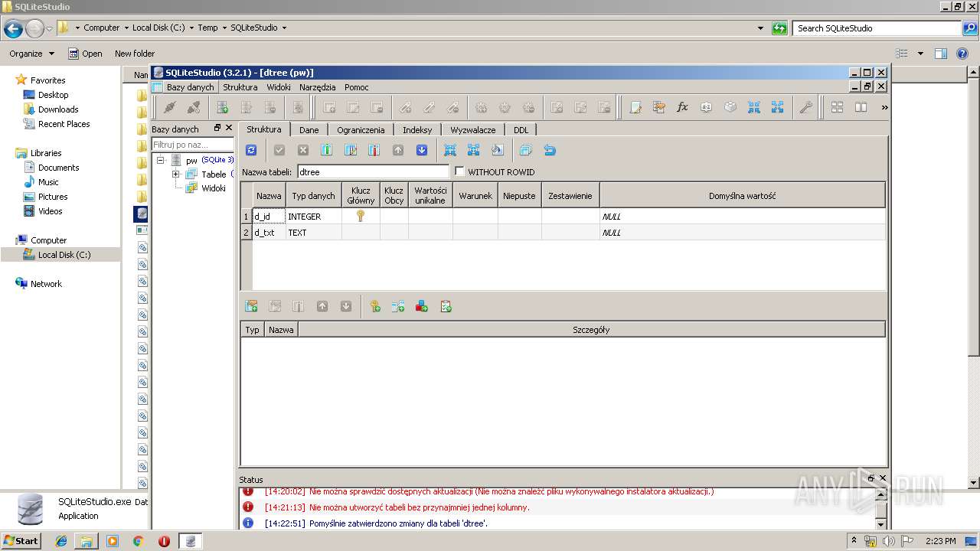Click the Domyślna wartość column header

pos(742,196)
